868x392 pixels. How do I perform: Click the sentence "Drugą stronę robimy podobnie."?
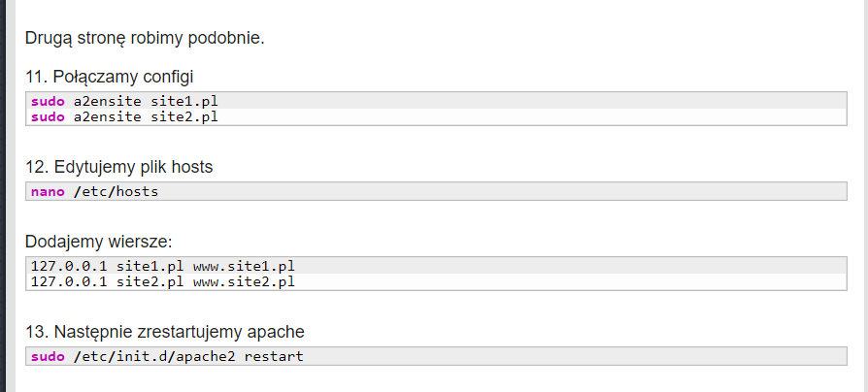pyautogui.click(x=145, y=39)
